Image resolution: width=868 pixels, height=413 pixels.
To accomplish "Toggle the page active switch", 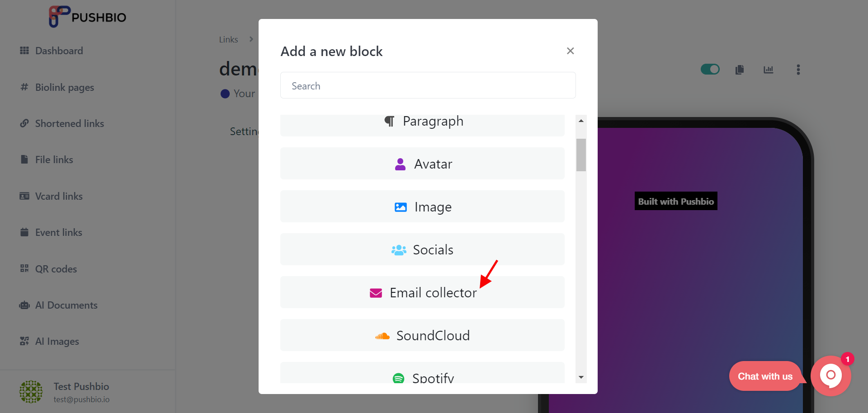I will (x=710, y=69).
